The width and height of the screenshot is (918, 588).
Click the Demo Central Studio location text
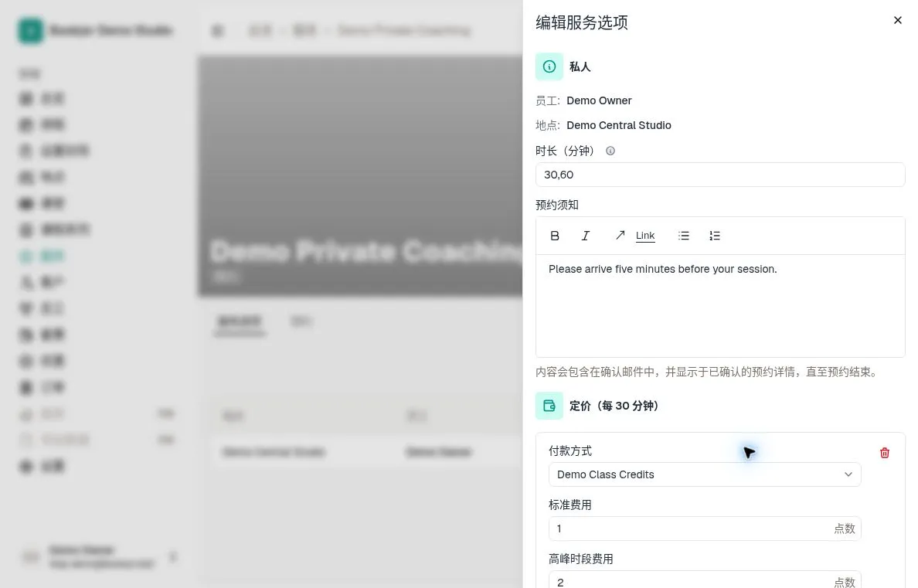(x=619, y=125)
